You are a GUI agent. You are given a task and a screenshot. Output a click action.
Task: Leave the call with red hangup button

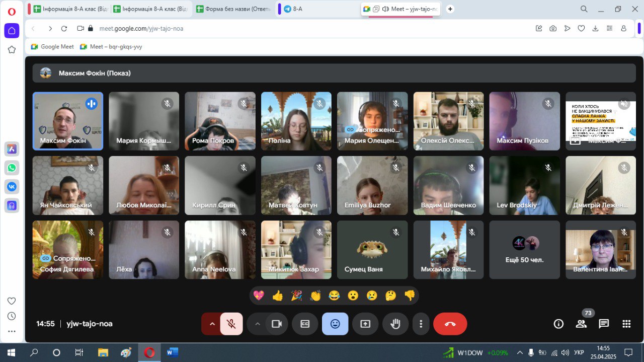click(450, 324)
